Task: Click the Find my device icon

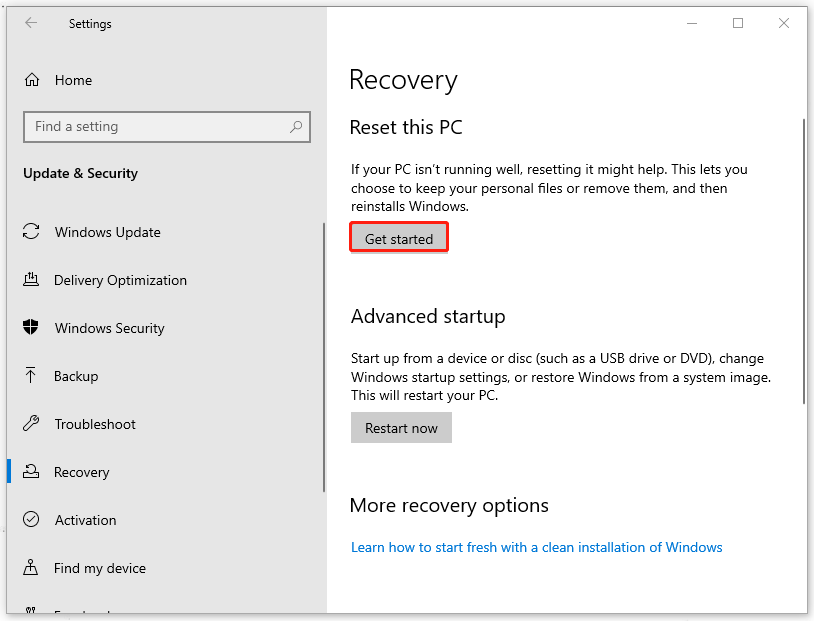Action: coord(31,568)
